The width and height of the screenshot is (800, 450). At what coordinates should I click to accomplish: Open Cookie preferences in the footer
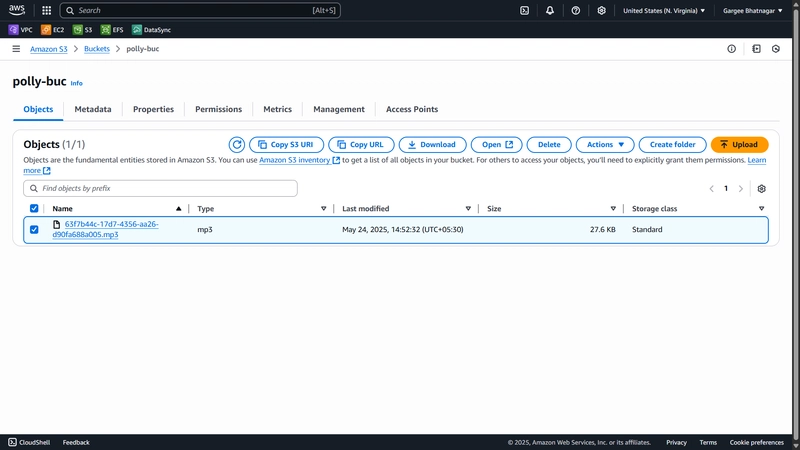[x=757, y=442]
